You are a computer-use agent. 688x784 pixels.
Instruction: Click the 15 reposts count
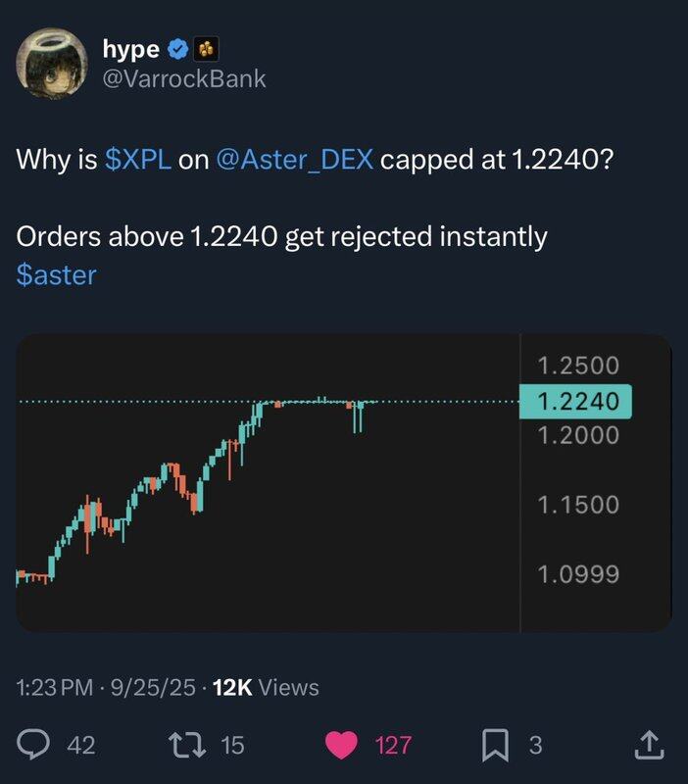tap(232, 745)
